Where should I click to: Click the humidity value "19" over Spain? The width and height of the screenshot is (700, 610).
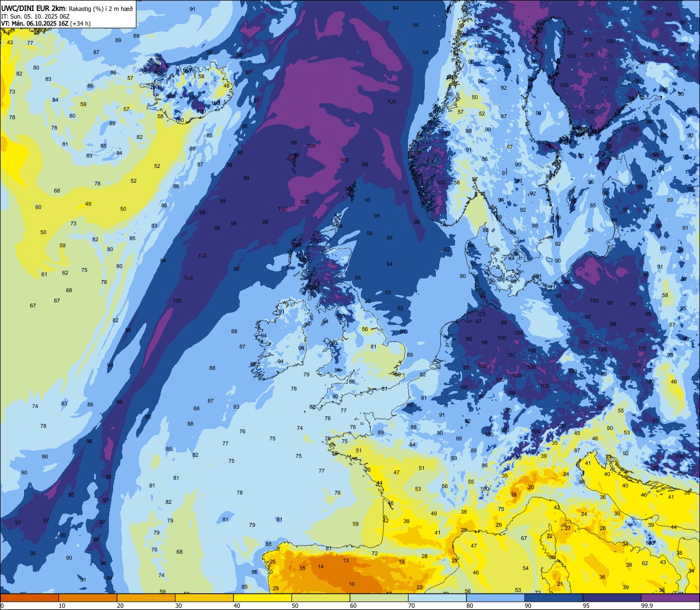click(x=401, y=562)
